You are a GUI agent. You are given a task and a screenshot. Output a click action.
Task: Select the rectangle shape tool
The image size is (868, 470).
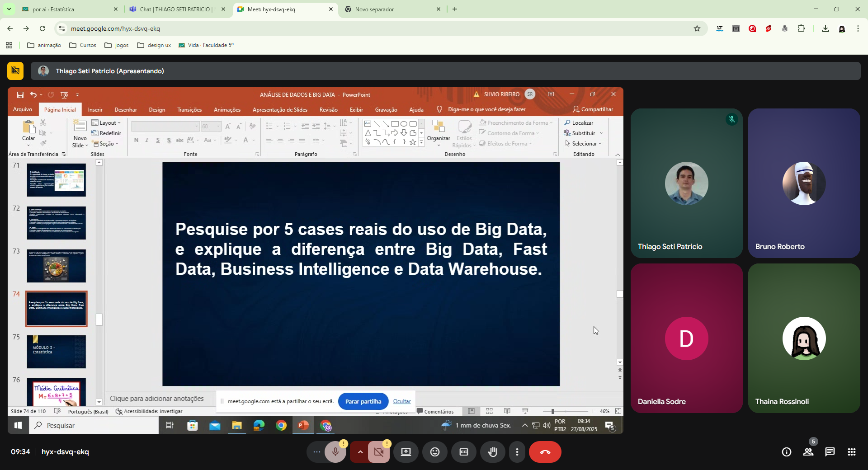(x=395, y=123)
